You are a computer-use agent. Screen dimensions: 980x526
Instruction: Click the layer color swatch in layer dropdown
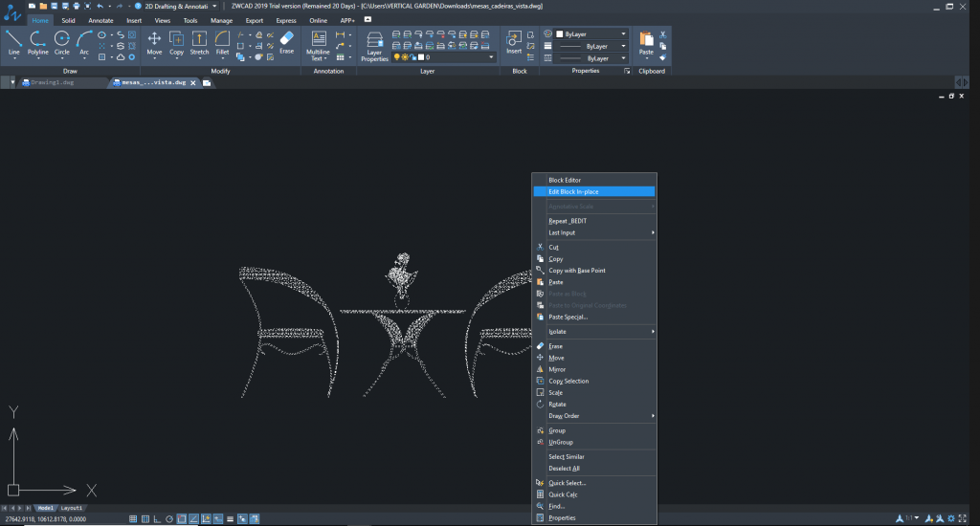coord(421,56)
